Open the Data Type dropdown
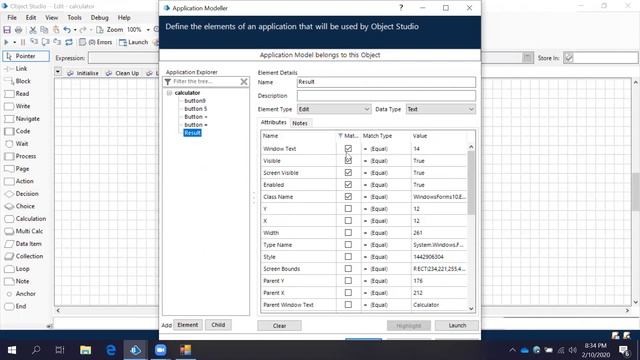640x360 pixels. (x=440, y=109)
